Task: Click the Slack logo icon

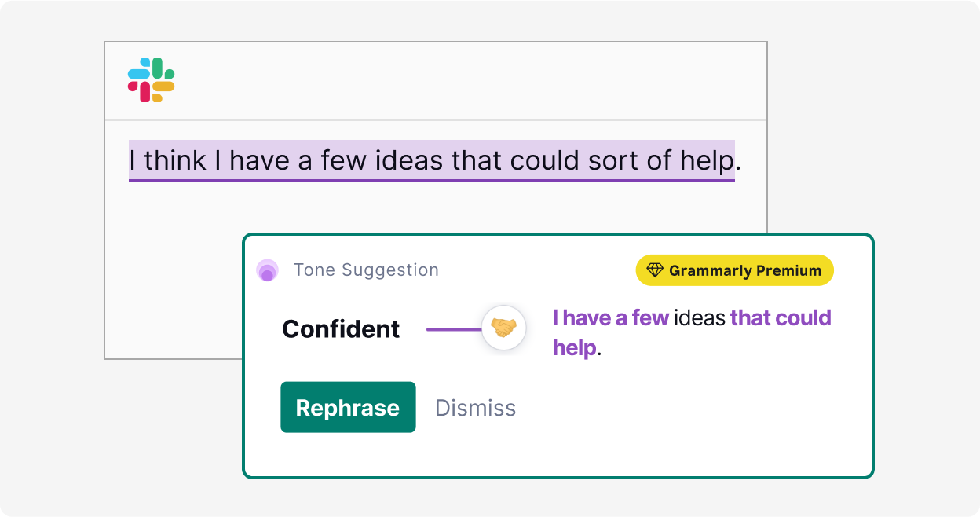Action: click(151, 80)
